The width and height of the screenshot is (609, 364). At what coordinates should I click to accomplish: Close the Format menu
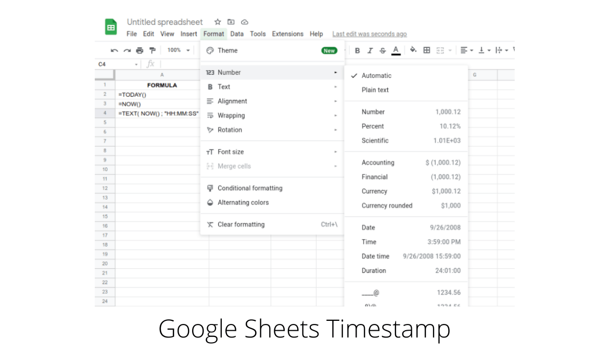pos(213,34)
